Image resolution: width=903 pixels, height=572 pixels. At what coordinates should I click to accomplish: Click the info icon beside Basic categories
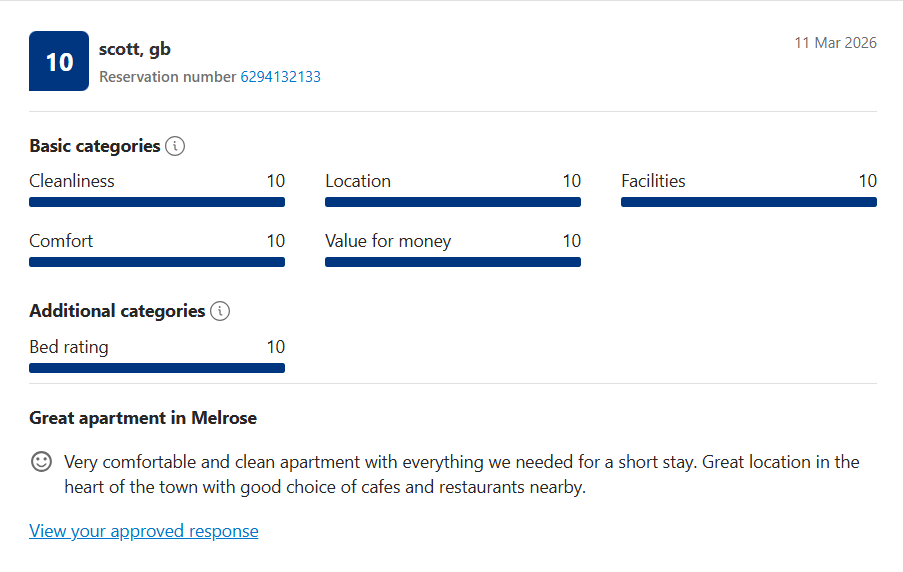click(175, 146)
